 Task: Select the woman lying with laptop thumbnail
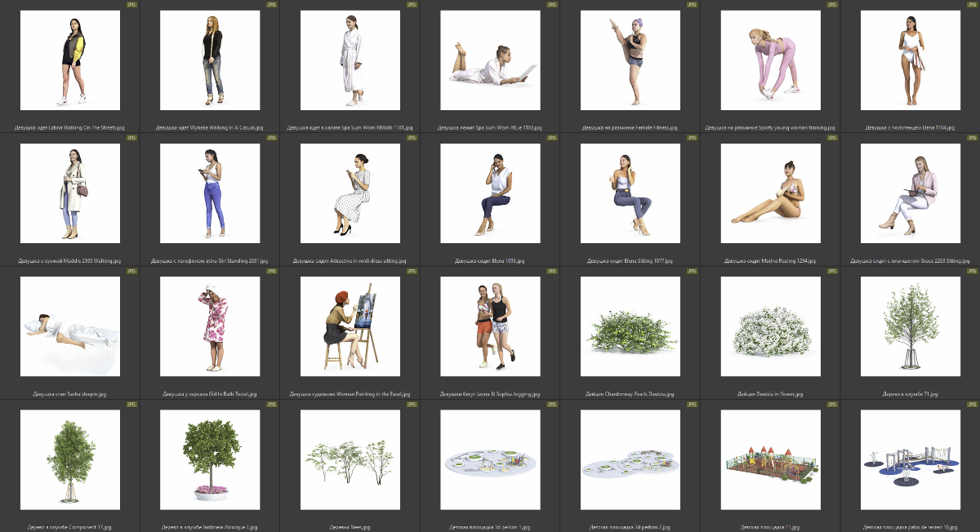click(x=490, y=60)
